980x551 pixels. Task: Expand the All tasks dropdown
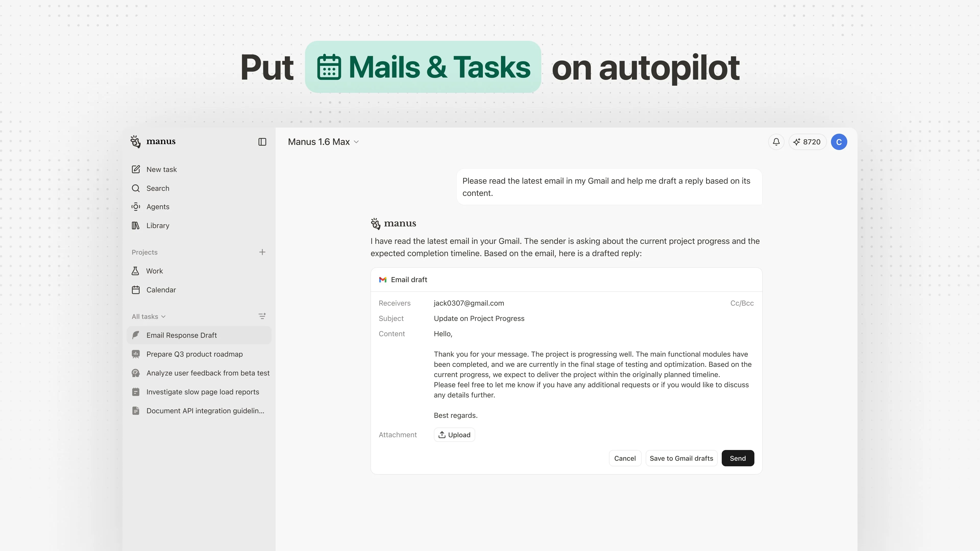148,316
